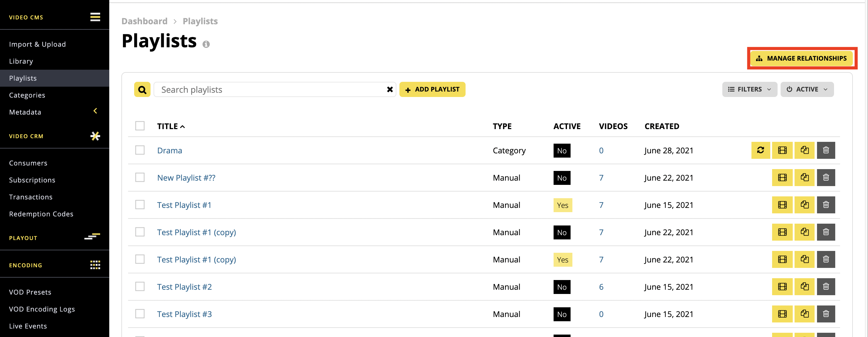
Task: Open the Active status dropdown
Action: (807, 89)
